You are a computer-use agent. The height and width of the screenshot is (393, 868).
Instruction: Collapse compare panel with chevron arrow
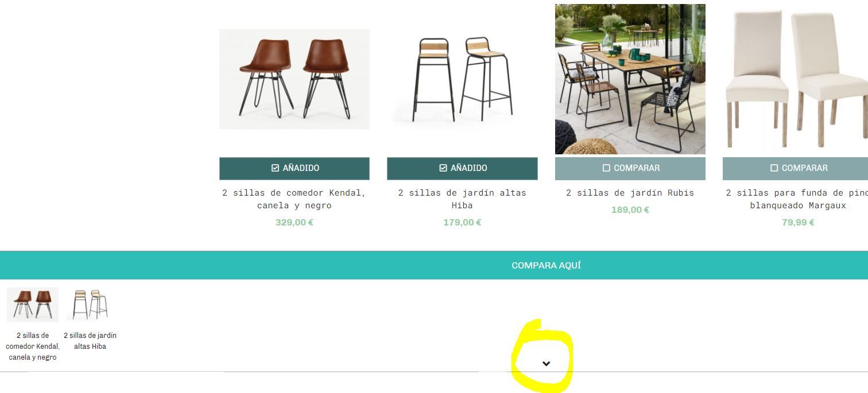(x=546, y=364)
